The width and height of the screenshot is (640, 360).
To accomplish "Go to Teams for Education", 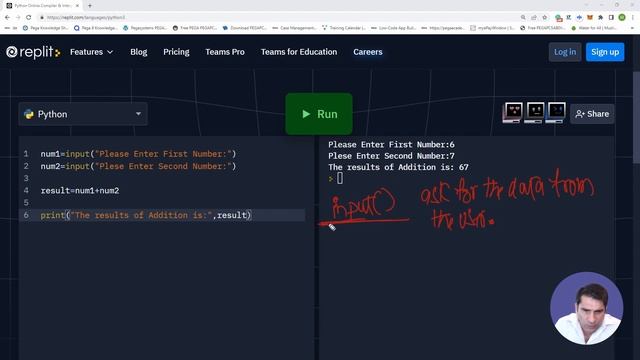I will click(x=299, y=52).
